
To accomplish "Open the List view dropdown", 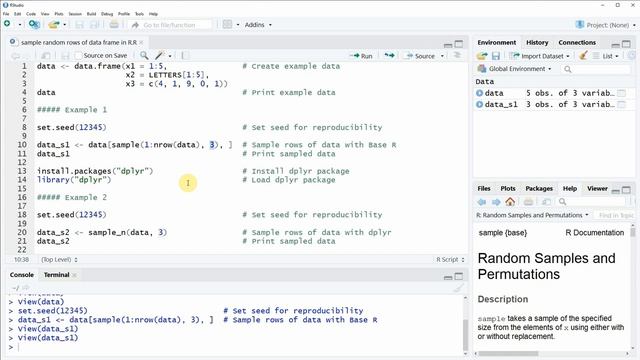I will [606, 56].
